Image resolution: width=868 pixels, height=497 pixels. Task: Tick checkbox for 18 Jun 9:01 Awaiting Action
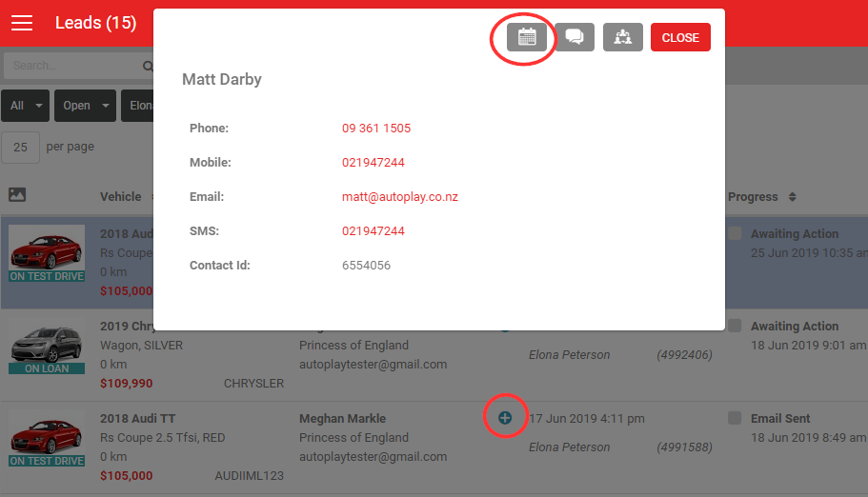pos(735,326)
